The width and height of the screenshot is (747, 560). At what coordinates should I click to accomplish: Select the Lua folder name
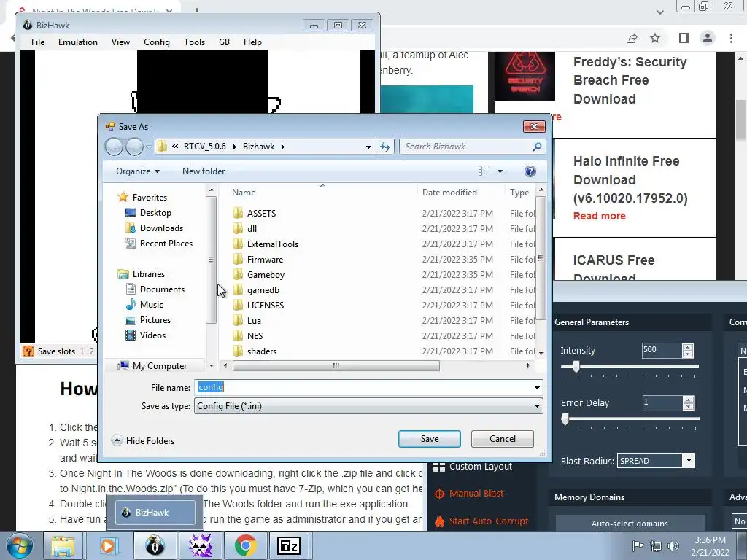pyautogui.click(x=254, y=321)
